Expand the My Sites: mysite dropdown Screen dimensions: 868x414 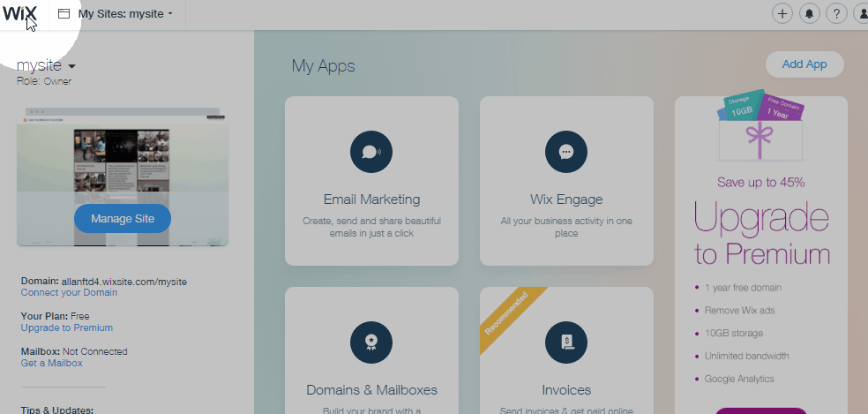pyautogui.click(x=125, y=14)
